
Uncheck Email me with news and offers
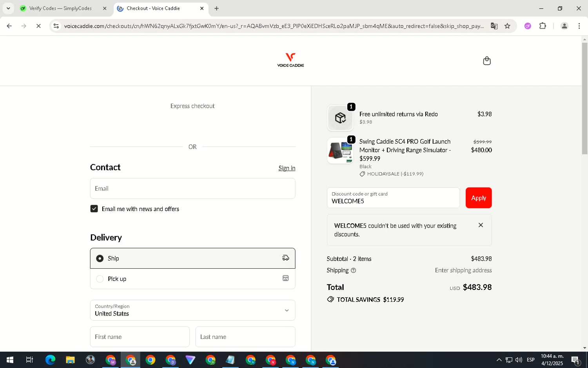(94, 209)
